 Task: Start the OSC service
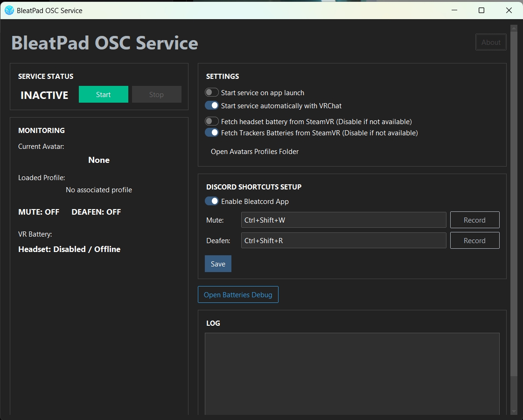(x=104, y=94)
